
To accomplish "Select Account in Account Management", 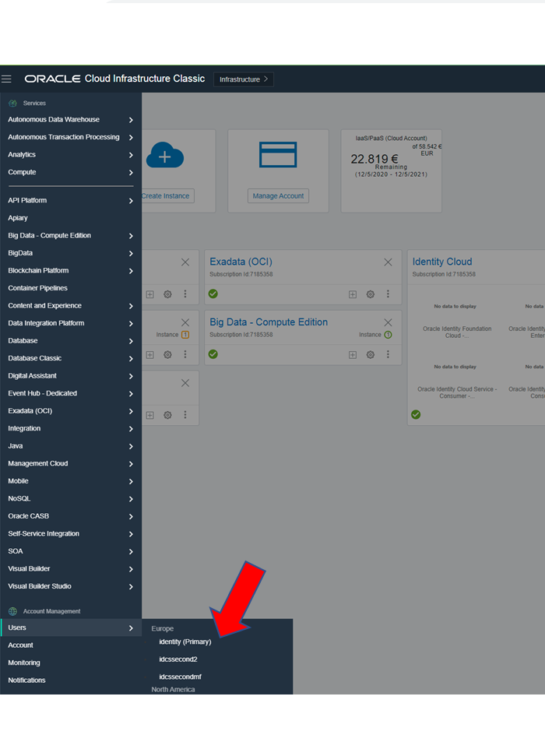I will click(21, 645).
